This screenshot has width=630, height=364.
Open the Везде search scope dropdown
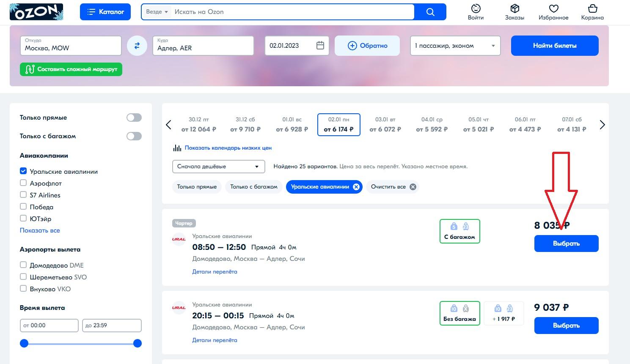coord(157,12)
